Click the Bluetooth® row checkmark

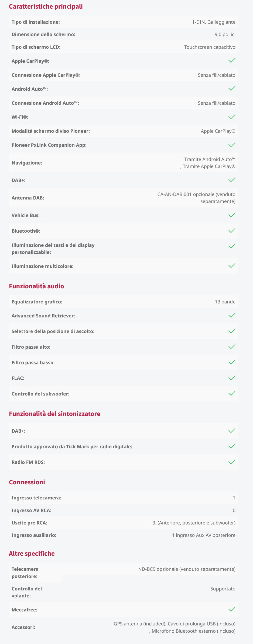point(232,230)
